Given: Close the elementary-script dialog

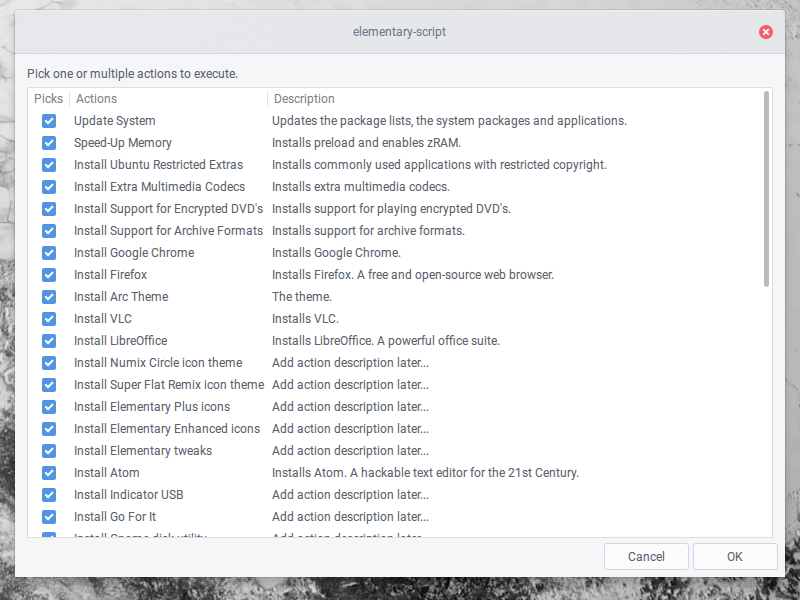Looking at the screenshot, I should point(765,32).
